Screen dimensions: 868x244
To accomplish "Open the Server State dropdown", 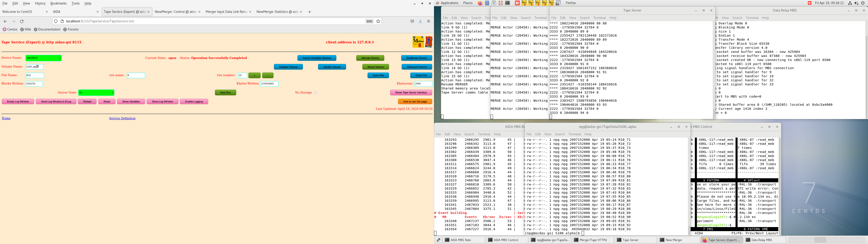I will click(96, 93).
